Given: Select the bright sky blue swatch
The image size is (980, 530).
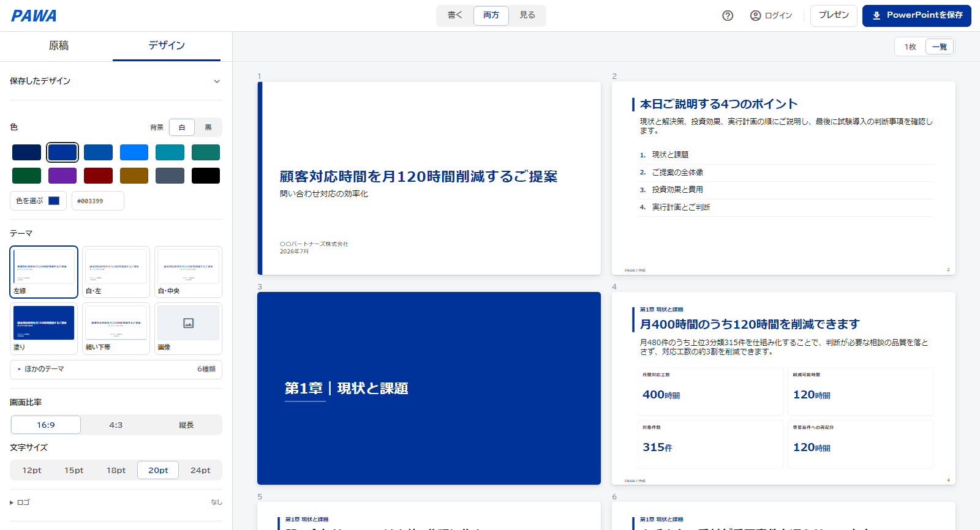Looking at the screenshot, I should tap(134, 152).
